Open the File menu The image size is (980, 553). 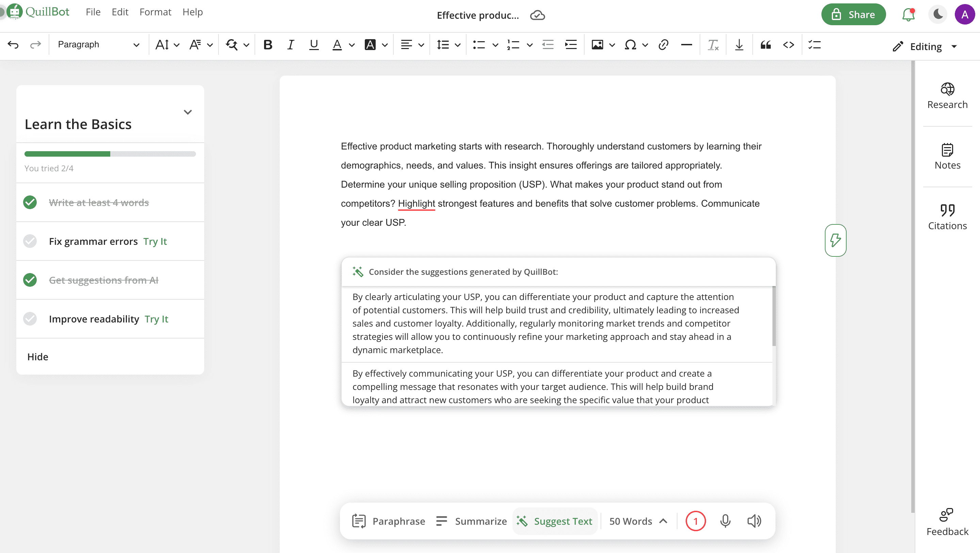coord(93,12)
